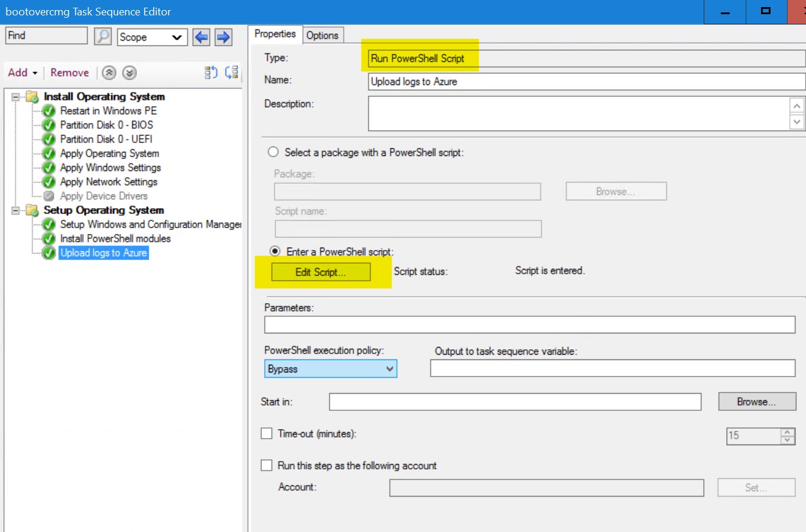This screenshot has width=806, height=532.
Task: Select 'Apply Windows Settings' step
Action: click(x=111, y=167)
